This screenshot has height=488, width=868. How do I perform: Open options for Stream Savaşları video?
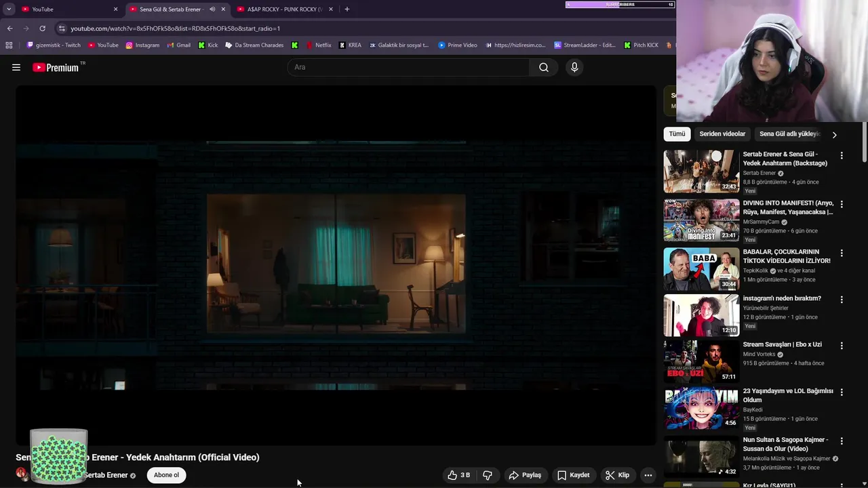(842, 346)
